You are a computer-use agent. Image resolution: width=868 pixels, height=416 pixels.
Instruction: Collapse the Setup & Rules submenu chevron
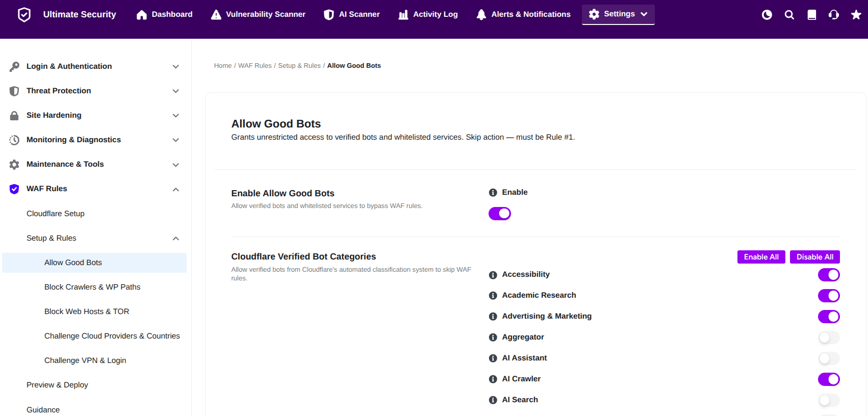[x=176, y=238]
